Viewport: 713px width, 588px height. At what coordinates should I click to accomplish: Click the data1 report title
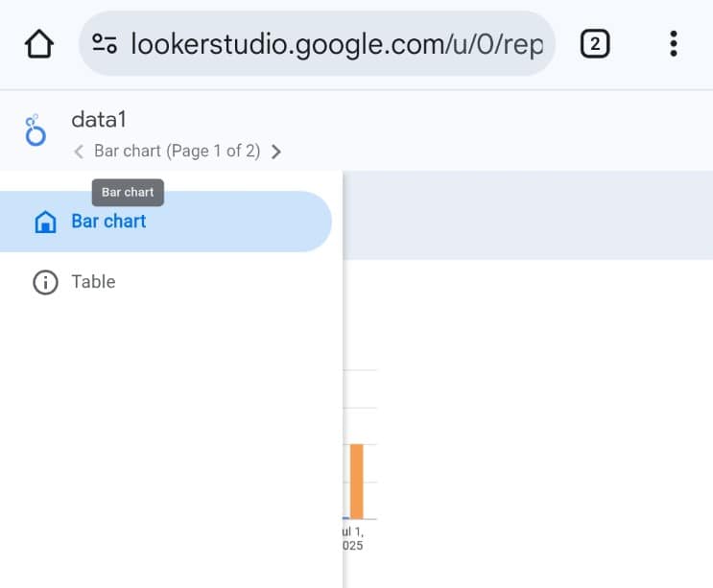point(99,120)
